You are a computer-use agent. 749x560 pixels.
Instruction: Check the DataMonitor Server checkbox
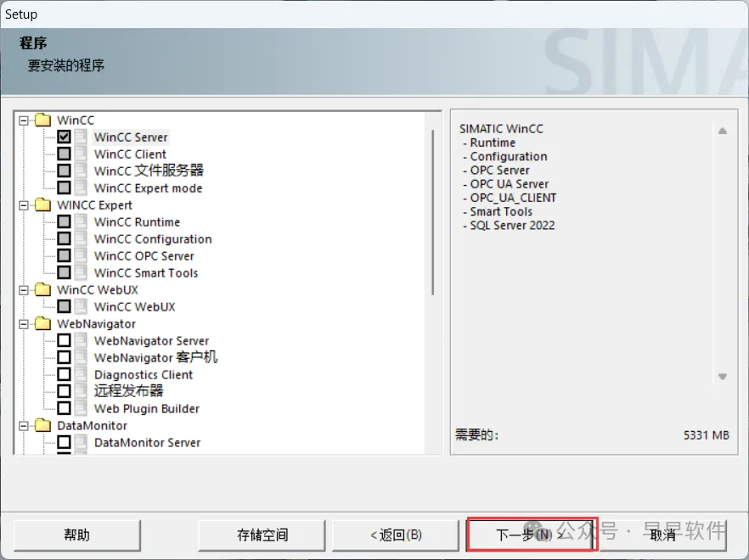tap(64, 442)
